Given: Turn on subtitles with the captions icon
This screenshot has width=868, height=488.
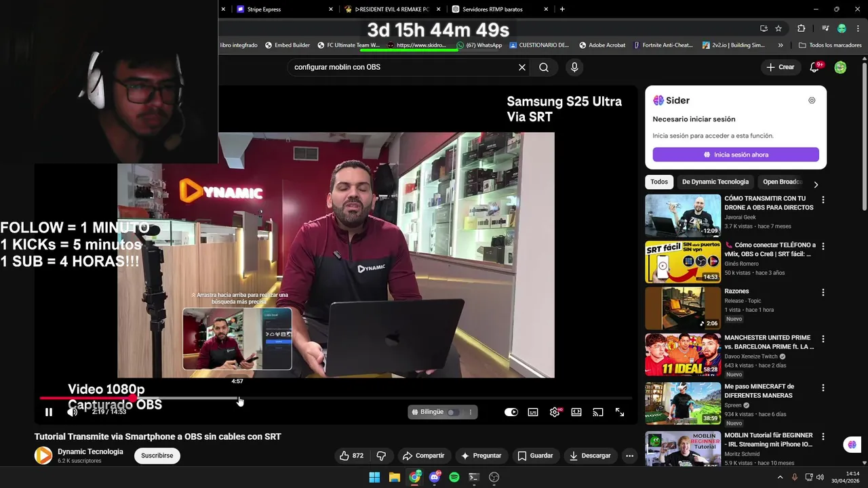Looking at the screenshot, I should (533, 412).
